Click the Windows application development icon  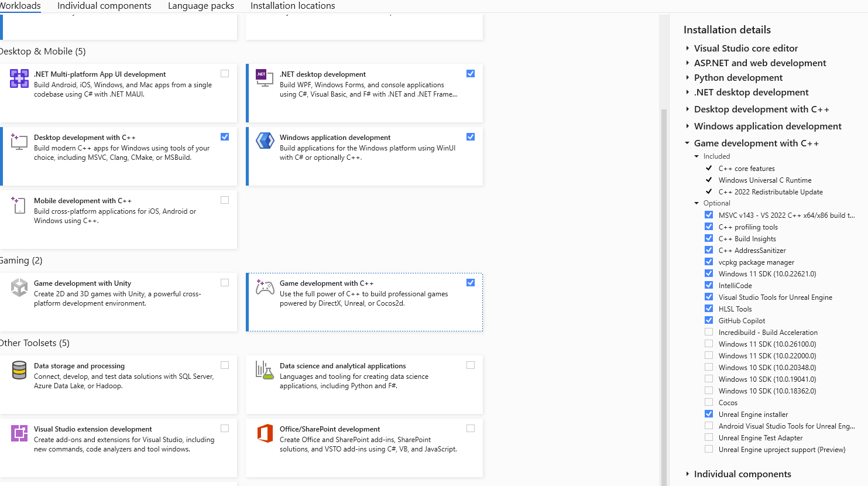pyautogui.click(x=265, y=141)
